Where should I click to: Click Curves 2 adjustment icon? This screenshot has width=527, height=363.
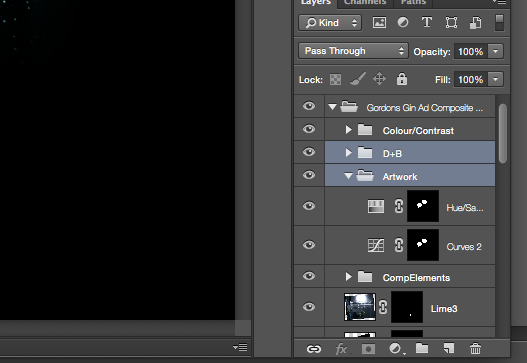pos(376,245)
